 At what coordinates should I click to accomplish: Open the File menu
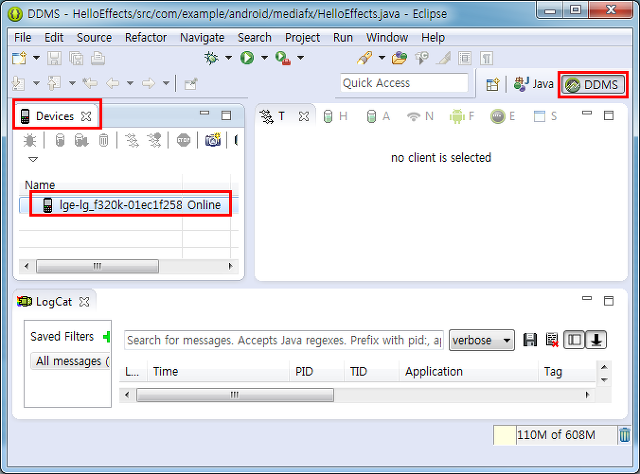(22, 38)
